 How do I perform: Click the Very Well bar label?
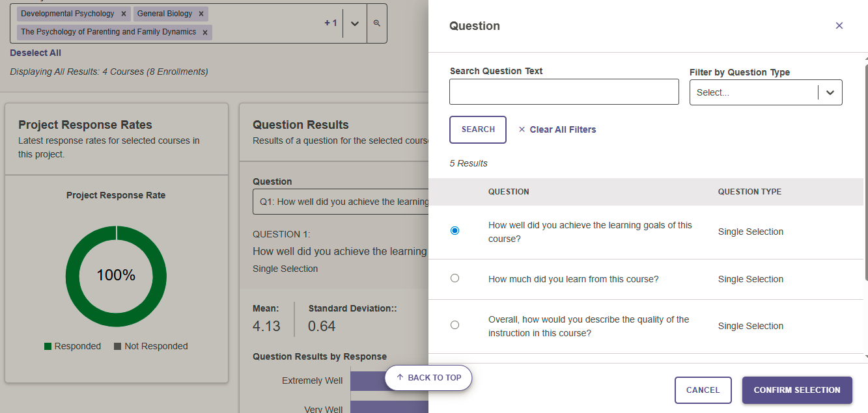coord(323,409)
